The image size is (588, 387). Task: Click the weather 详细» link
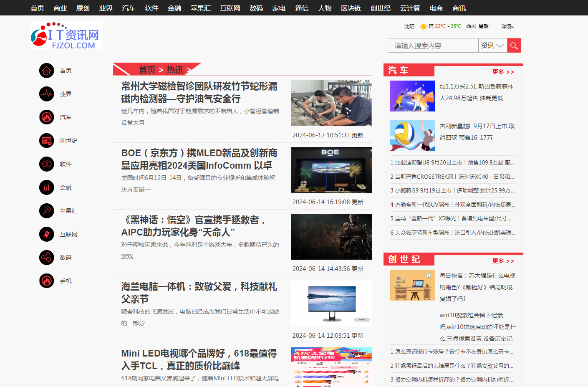tap(507, 26)
